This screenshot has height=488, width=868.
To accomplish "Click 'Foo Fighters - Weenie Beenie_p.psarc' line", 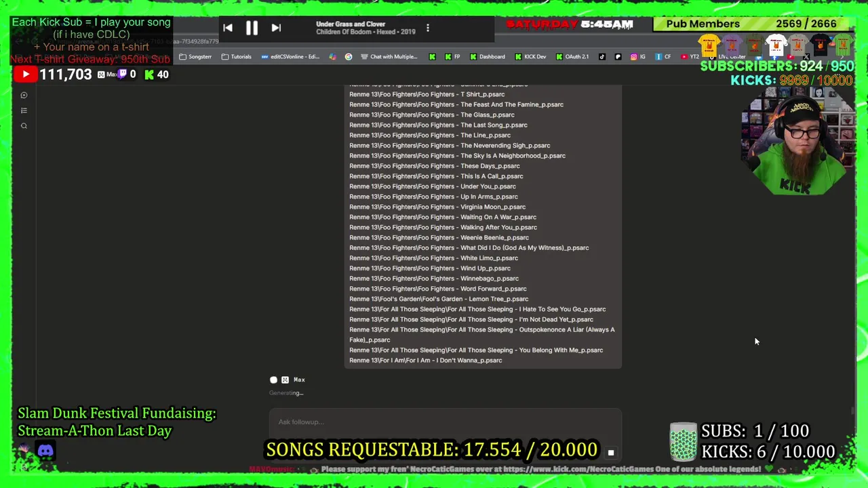I will pyautogui.click(x=439, y=238).
